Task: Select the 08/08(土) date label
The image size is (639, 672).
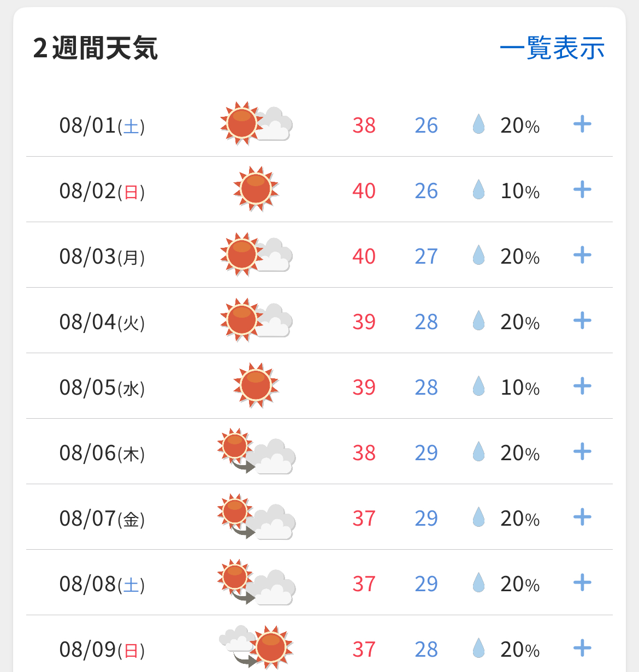Action: point(102,584)
